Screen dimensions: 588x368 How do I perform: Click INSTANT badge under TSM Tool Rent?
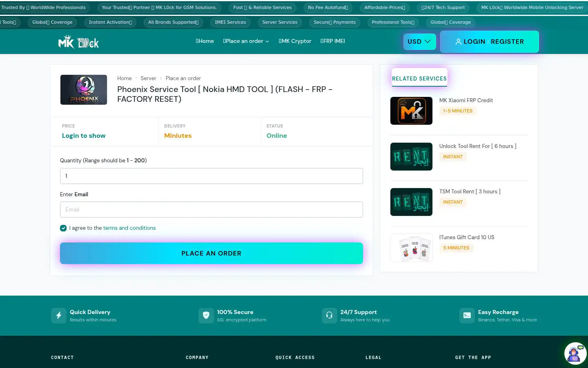[x=453, y=202]
